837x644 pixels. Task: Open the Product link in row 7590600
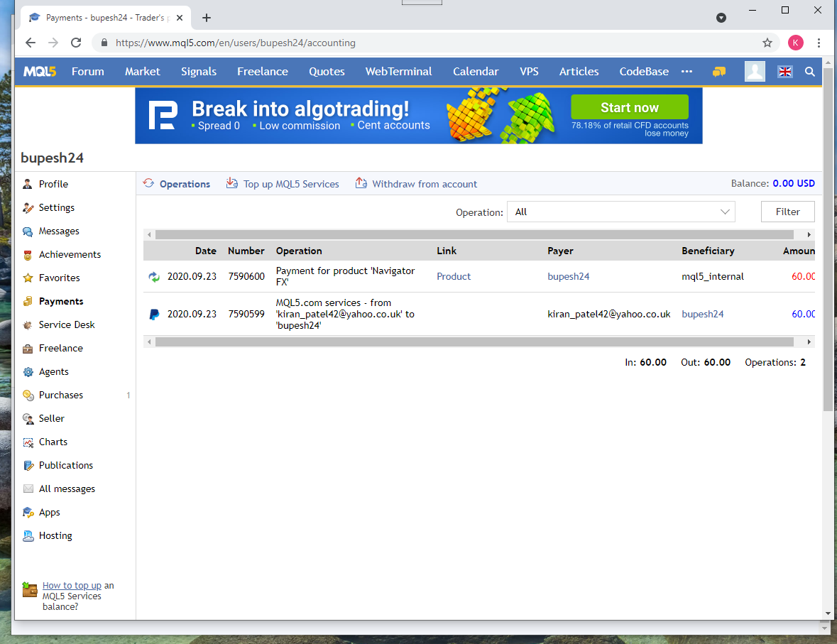point(454,277)
